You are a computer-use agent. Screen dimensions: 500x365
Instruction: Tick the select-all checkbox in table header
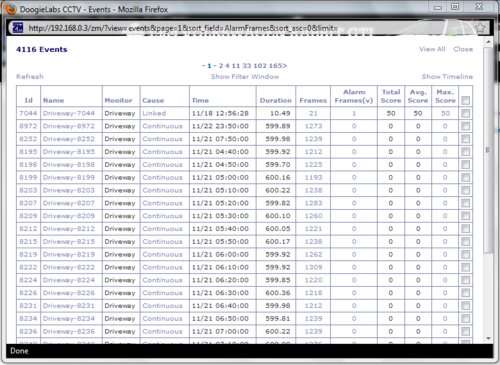point(465,100)
